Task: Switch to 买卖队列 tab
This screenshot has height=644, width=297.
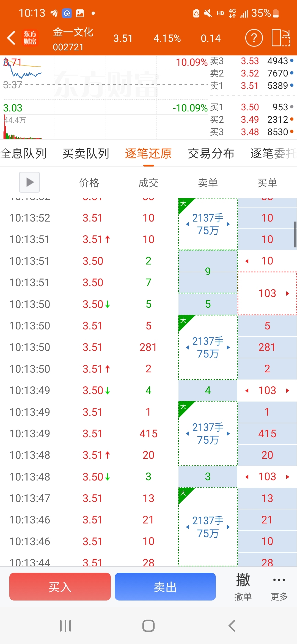Action: pyautogui.click(x=86, y=154)
